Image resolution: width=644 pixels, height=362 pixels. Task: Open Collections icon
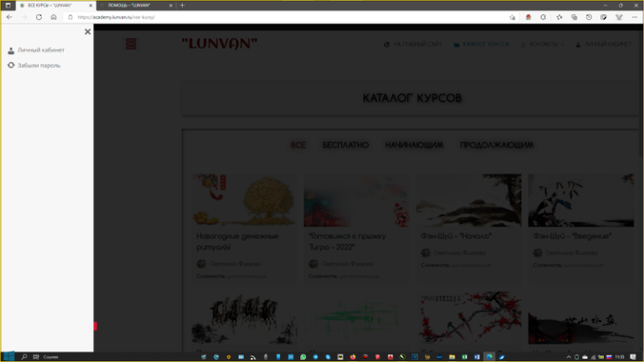point(574,18)
